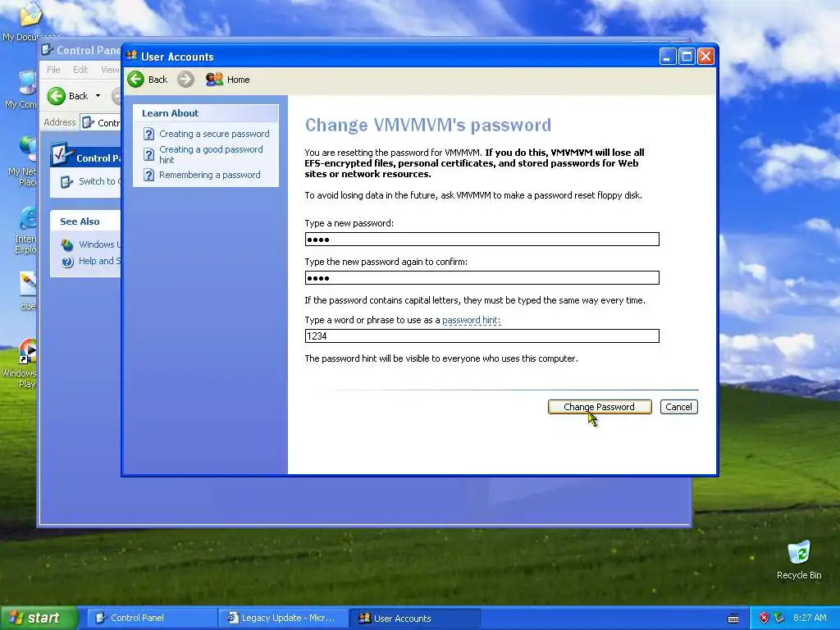840x630 pixels.
Task: Open Help and Support link in See Also
Action: click(99, 261)
